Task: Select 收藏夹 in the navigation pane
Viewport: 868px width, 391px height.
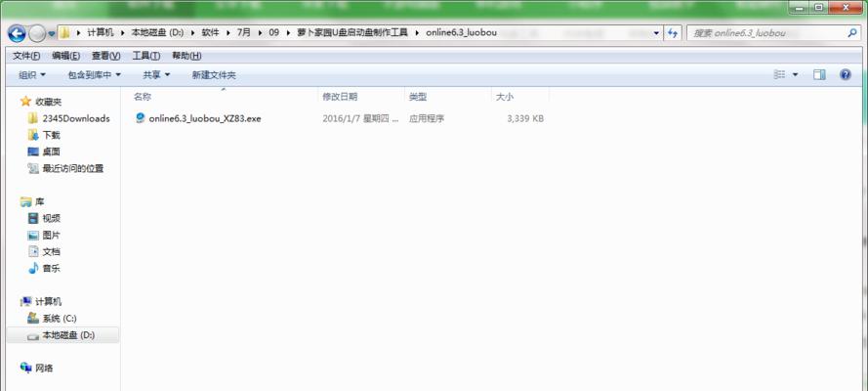Action: click(48, 102)
